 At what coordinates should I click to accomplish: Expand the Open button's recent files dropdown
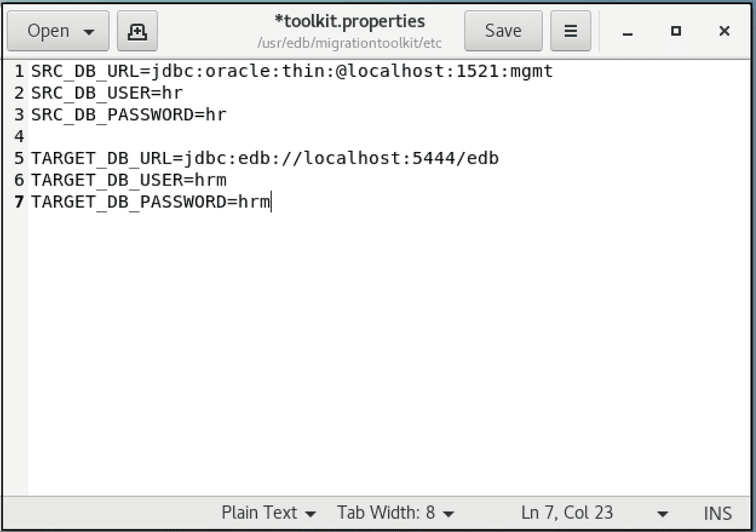coord(90,31)
